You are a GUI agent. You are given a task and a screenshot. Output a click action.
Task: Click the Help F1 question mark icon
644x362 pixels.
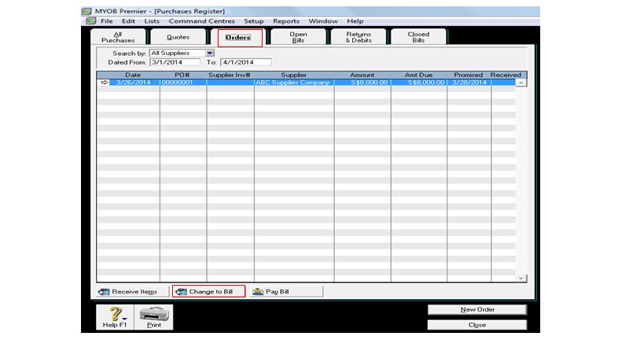pyautogui.click(x=116, y=314)
